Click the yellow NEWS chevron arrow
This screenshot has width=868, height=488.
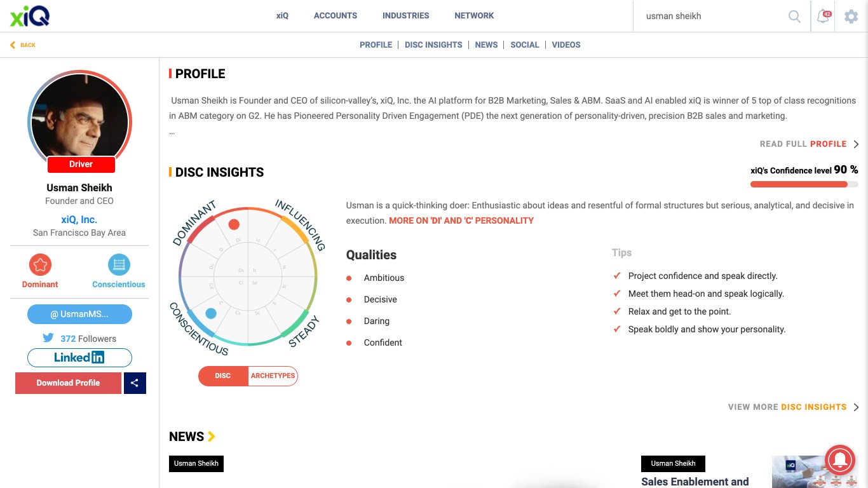pyautogui.click(x=212, y=437)
